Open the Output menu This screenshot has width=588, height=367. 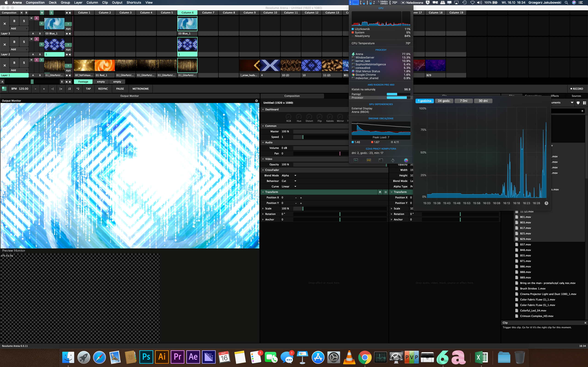[117, 3]
